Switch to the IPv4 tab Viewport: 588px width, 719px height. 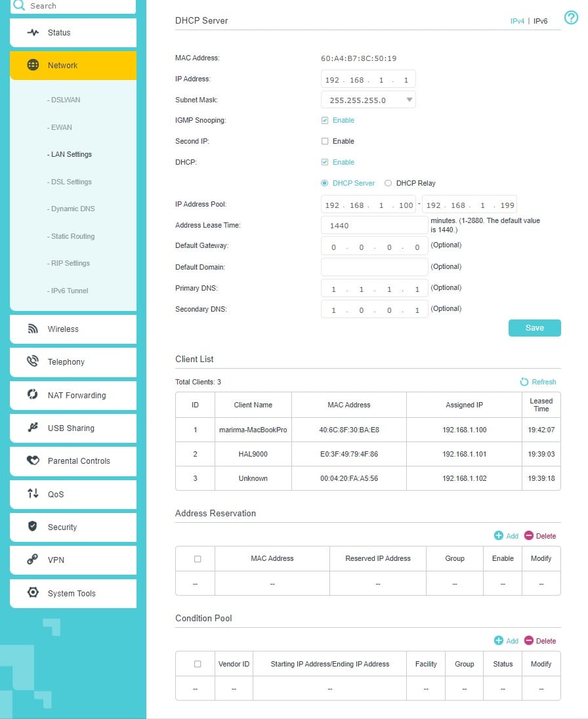tap(517, 21)
